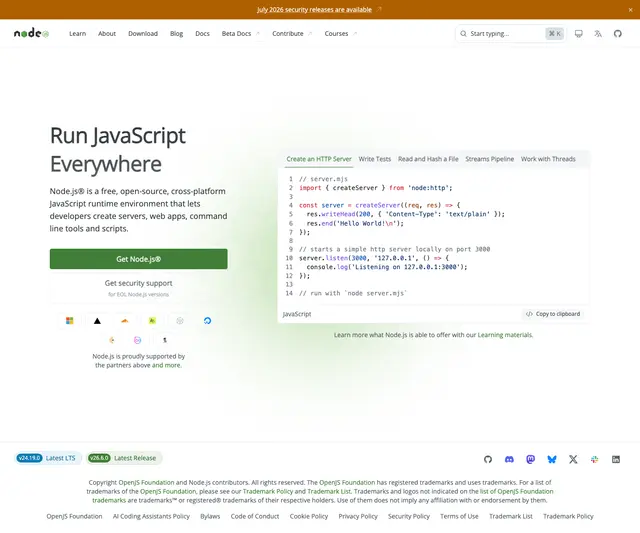640x533 pixels.
Task: Open the About menu item
Action: pos(107,33)
